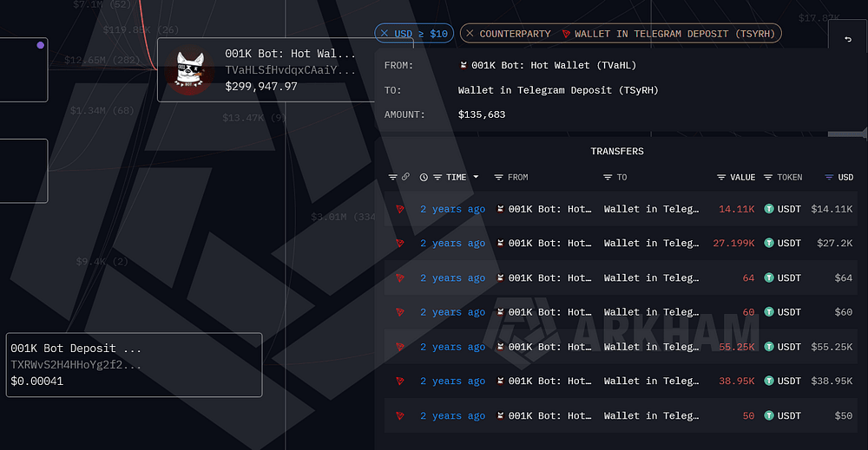Click the purple dot on the left node
The width and height of the screenshot is (868, 450).
[41, 45]
